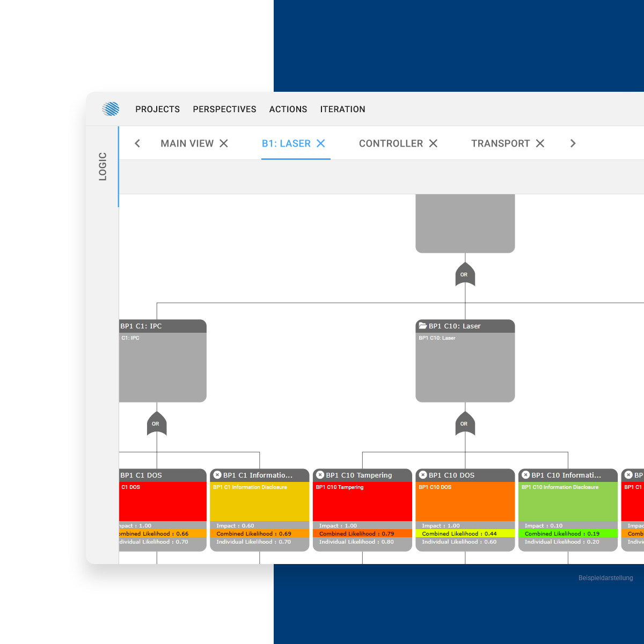Viewport: 644px width, 644px height.
Task: Open the PROJECTS menu
Action: coord(157,109)
